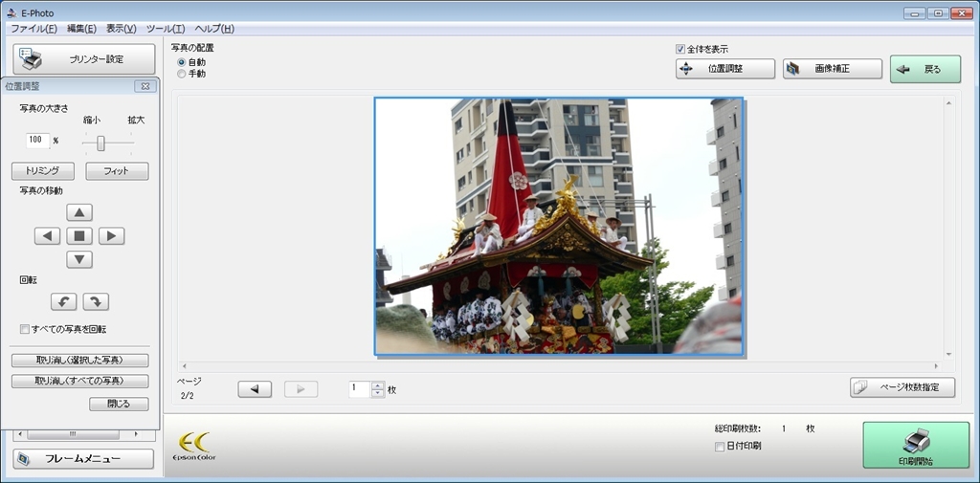Increase print copies with up stepper
980x483 pixels.
click(377, 385)
